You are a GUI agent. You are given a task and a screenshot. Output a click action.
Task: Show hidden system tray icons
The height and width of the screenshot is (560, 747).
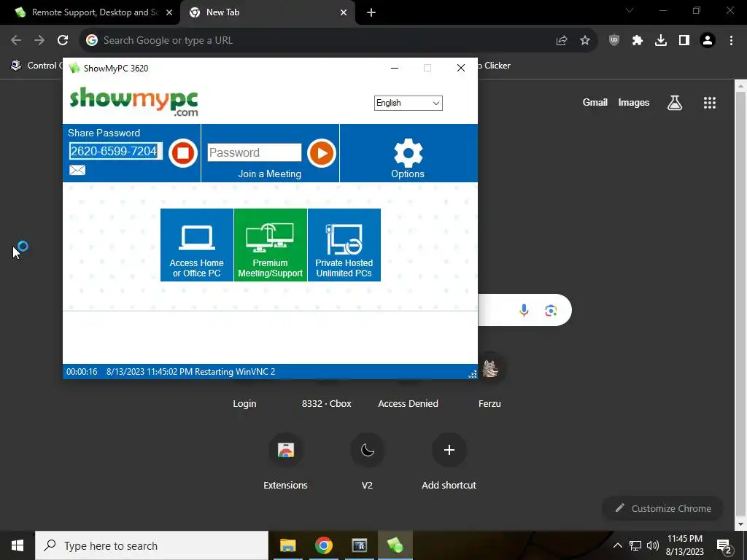pyautogui.click(x=617, y=545)
